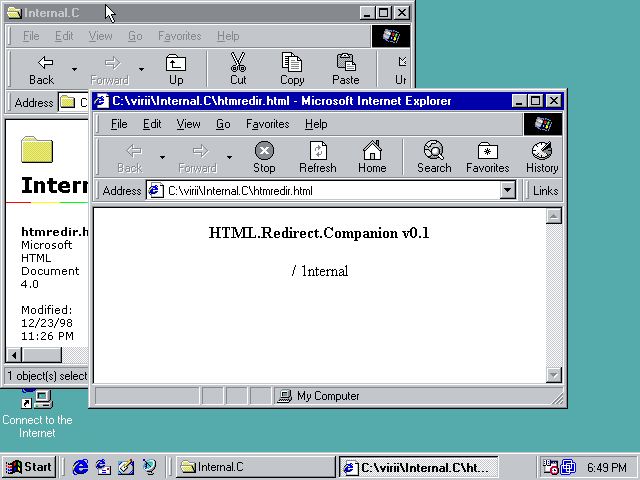Viewport: 640px width, 480px height.
Task: Open Back dropdown arrow in Internal.C window
Action: pyautogui.click(x=74, y=69)
